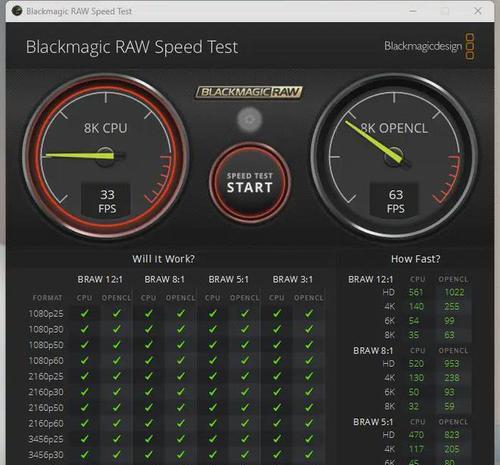Click 1080p25 BRAW 12:1 CPU checkmark
Viewport: 500px width, 465px height.
(x=85, y=313)
